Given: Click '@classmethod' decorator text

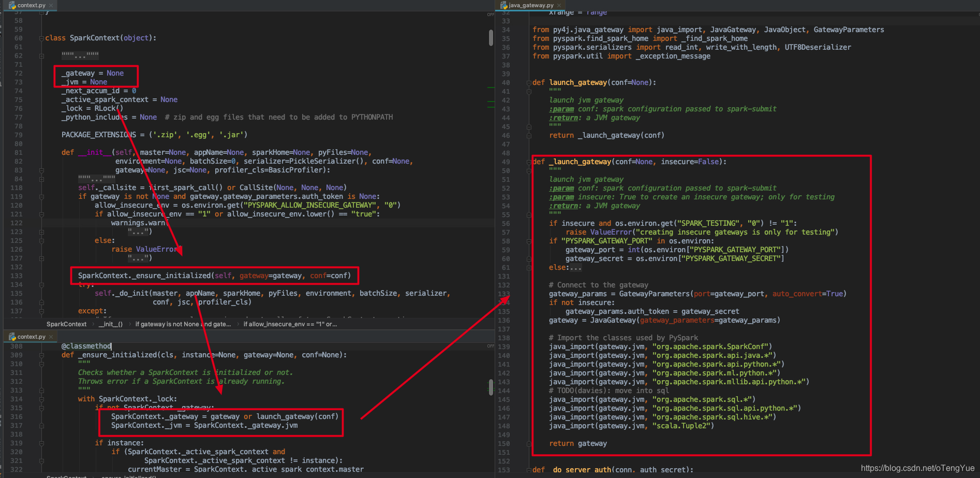Looking at the screenshot, I should [86, 346].
